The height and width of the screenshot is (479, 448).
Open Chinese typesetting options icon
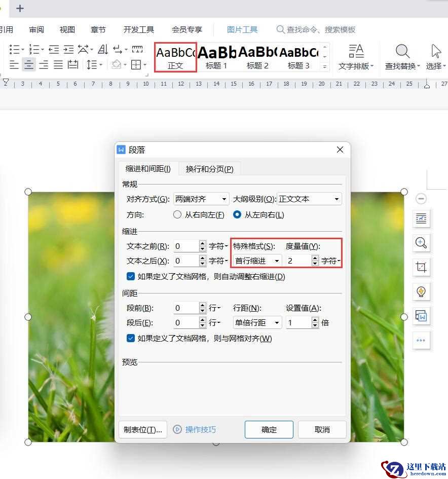coord(83,49)
